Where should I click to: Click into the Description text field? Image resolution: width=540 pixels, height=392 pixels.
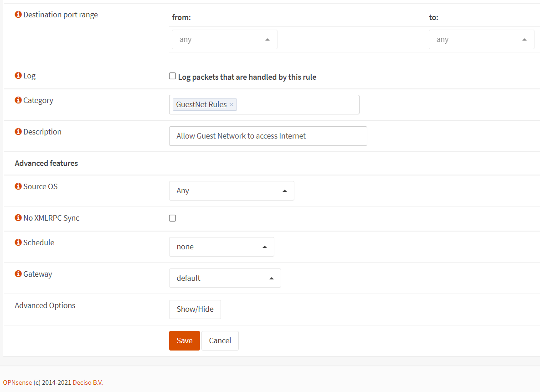[267, 136]
